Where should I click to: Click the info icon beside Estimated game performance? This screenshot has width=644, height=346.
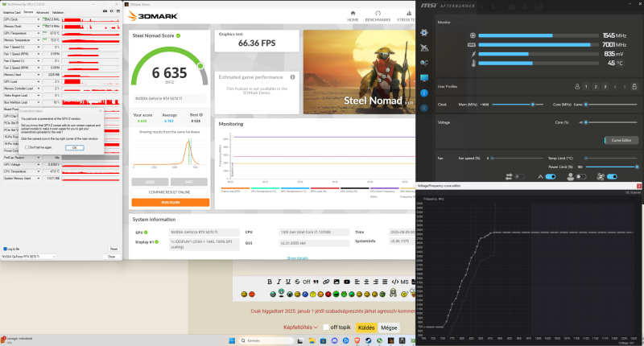(292, 77)
